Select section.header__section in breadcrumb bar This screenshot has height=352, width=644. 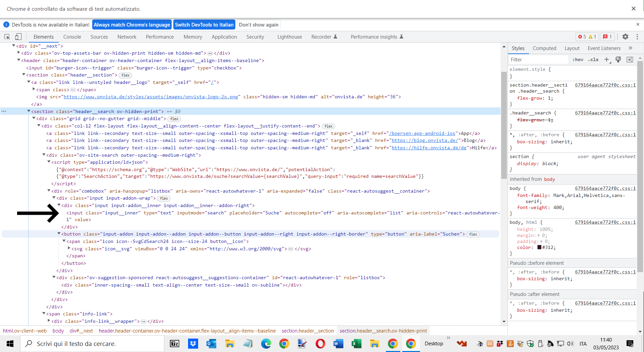(x=308, y=331)
